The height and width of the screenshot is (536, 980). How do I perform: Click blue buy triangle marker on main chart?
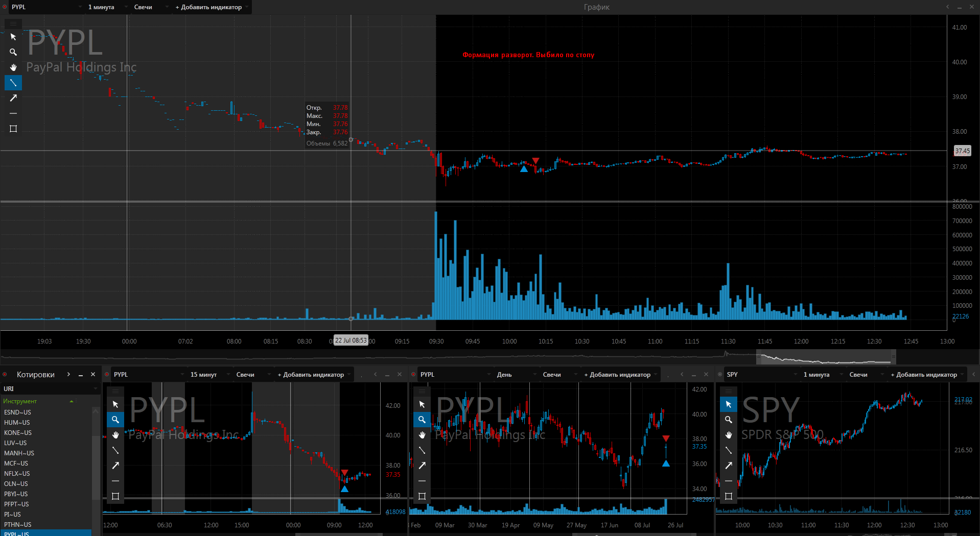tap(524, 168)
